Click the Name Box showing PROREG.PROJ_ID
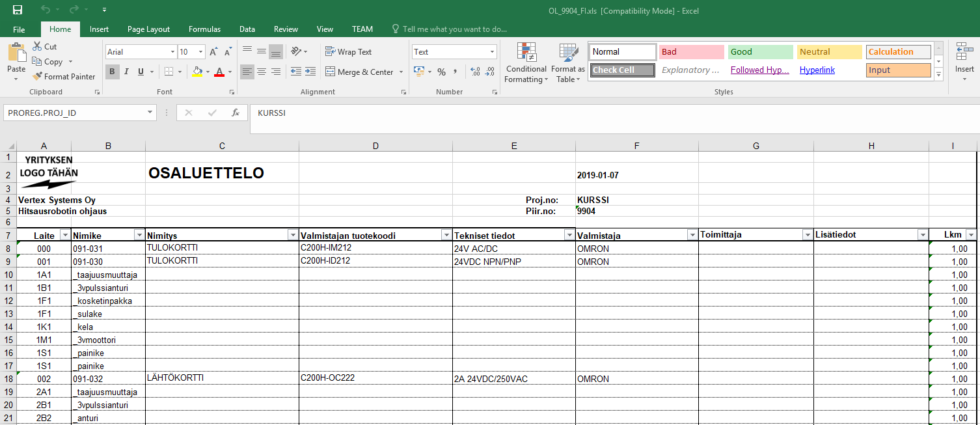 coord(74,113)
